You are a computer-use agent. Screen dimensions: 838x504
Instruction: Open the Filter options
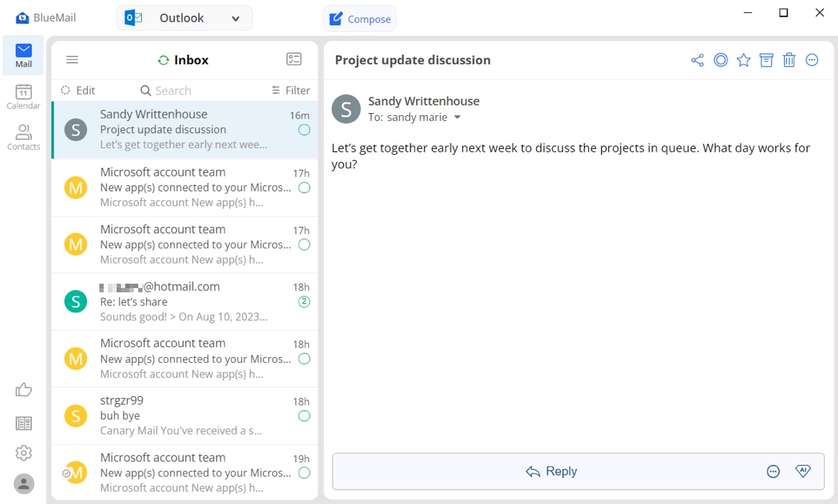[x=291, y=90]
